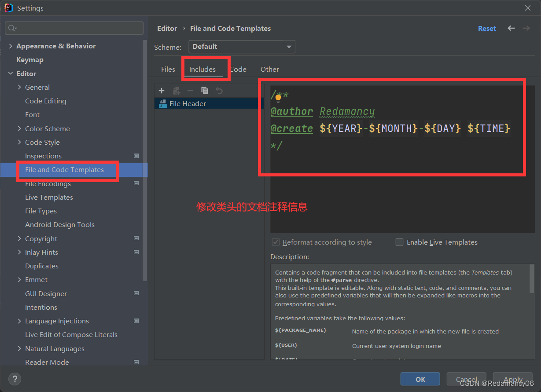Click project-level icon beside Reader Mode
This screenshot has height=392, width=541.
pyautogui.click(x=136, y=362)
